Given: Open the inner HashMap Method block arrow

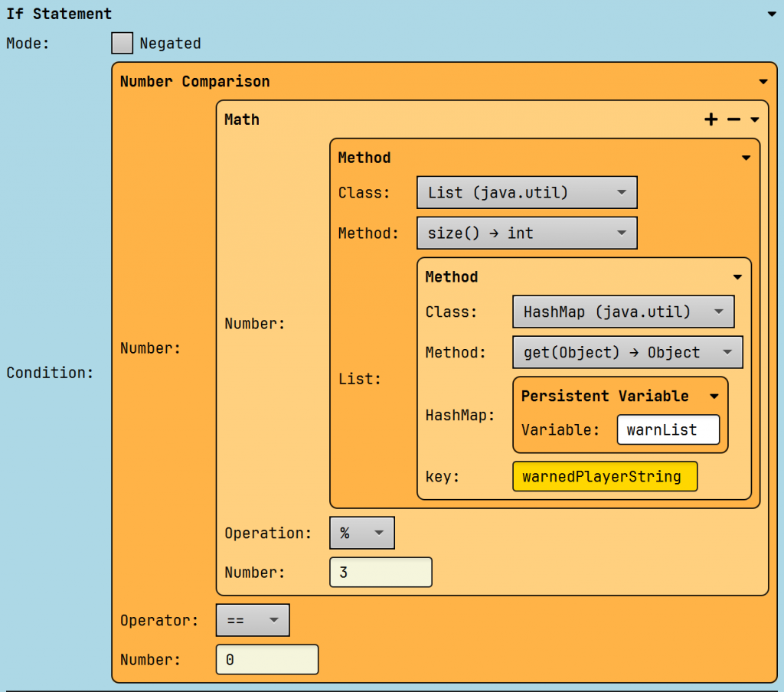Looking at the screenshot, I should click(x=737, y=277).
